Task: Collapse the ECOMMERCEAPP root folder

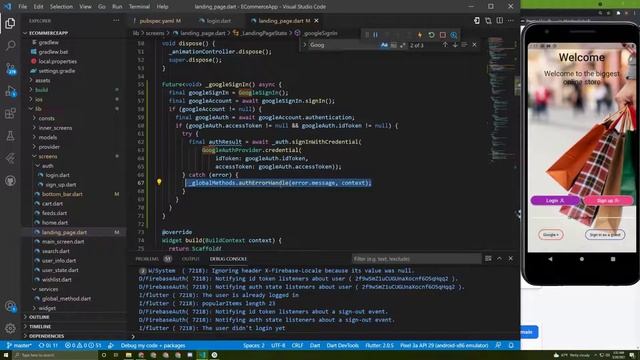Action: [x=48, y=33]
